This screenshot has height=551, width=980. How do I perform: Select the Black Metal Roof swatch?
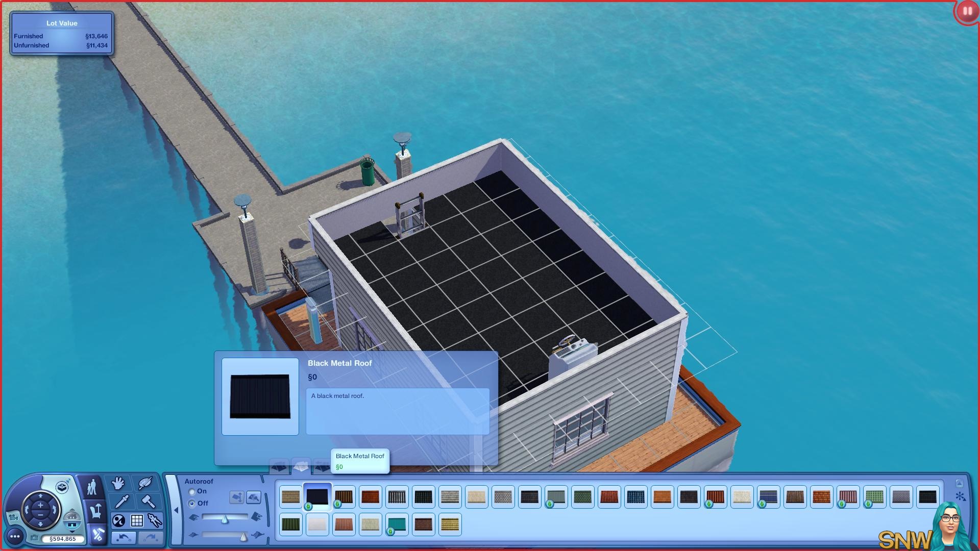click(317, 497)
